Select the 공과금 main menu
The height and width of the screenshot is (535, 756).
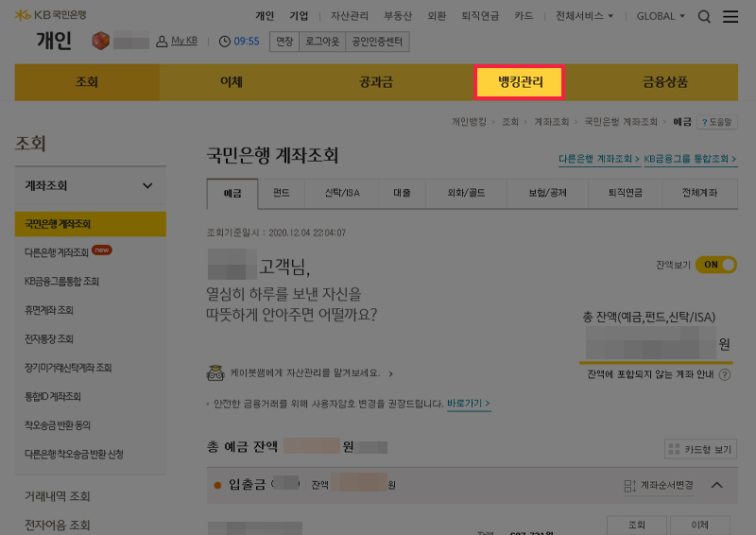(x=376, y=82)
